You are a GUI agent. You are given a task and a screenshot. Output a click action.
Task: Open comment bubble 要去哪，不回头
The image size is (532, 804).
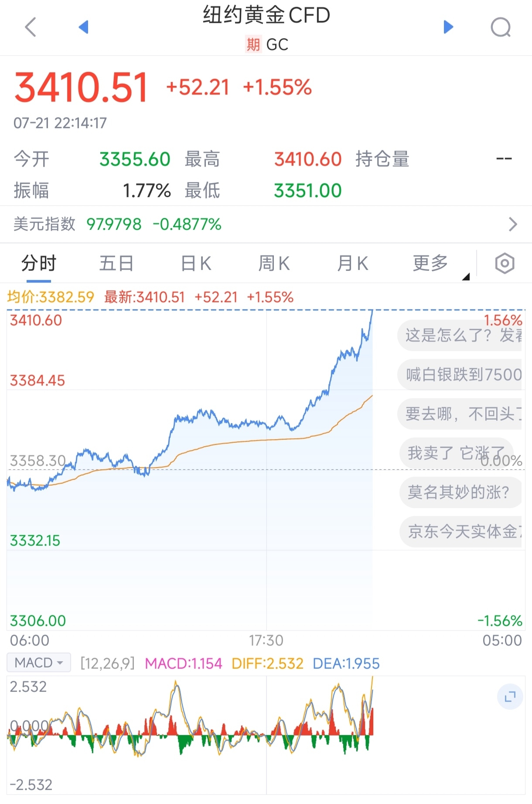coord(460,414)
